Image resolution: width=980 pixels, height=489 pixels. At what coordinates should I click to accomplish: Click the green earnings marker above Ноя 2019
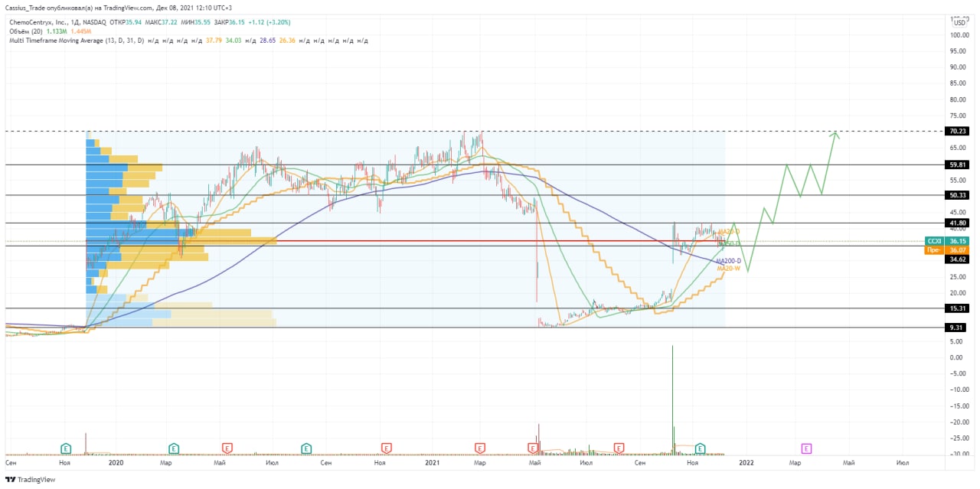pos(66,448)
